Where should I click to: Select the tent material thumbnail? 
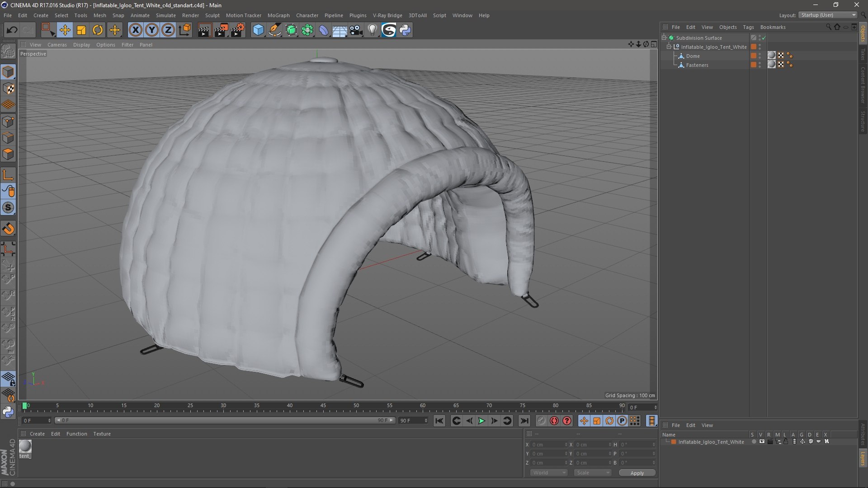[25, 446]
